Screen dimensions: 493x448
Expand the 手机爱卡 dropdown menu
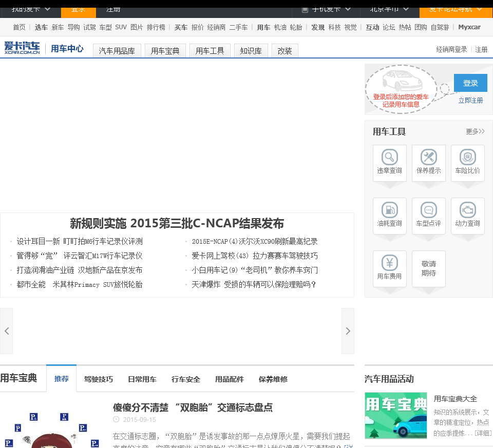(327, 9)
